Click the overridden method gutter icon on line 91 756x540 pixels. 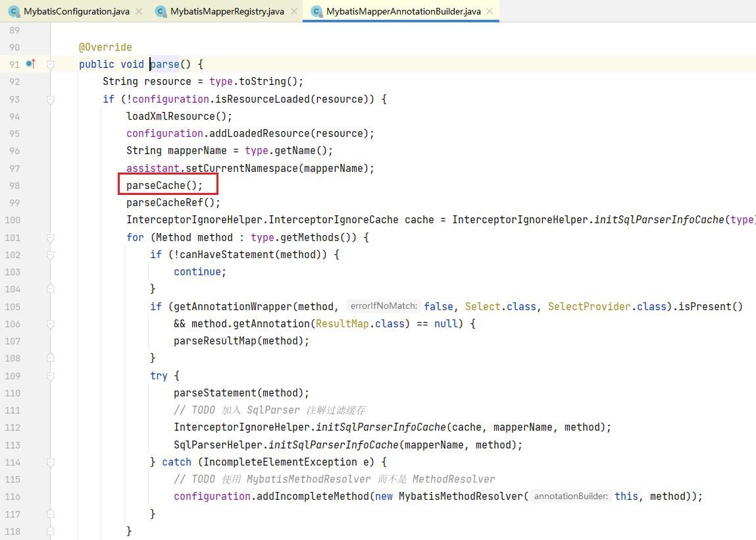tap(30, 64)
